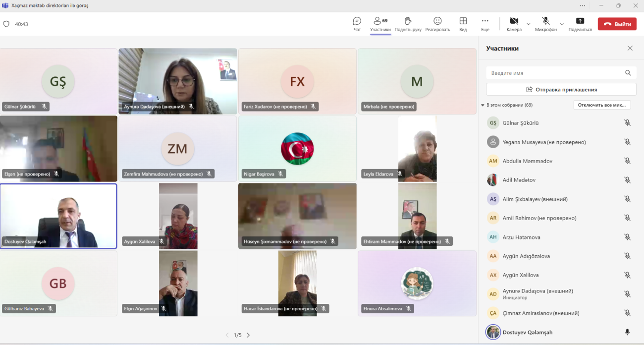Click 'Отправка приглашения' invite button
This screenshot has width=644, height=345.
pos(561,89)
